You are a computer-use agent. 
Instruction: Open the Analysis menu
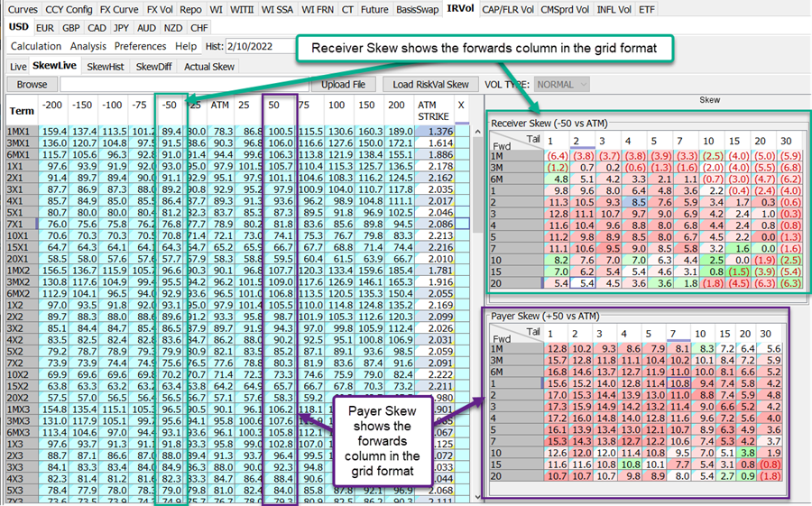pyautogui.click(x=88, y=46)
